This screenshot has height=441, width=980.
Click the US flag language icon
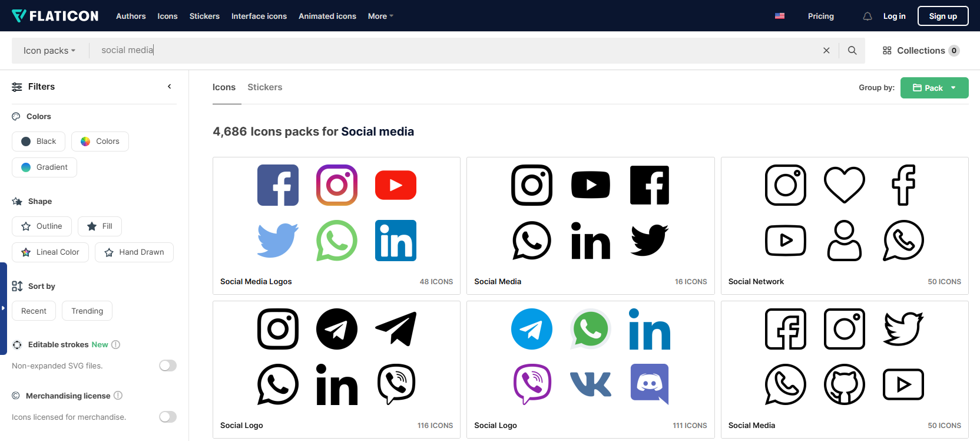779,16
